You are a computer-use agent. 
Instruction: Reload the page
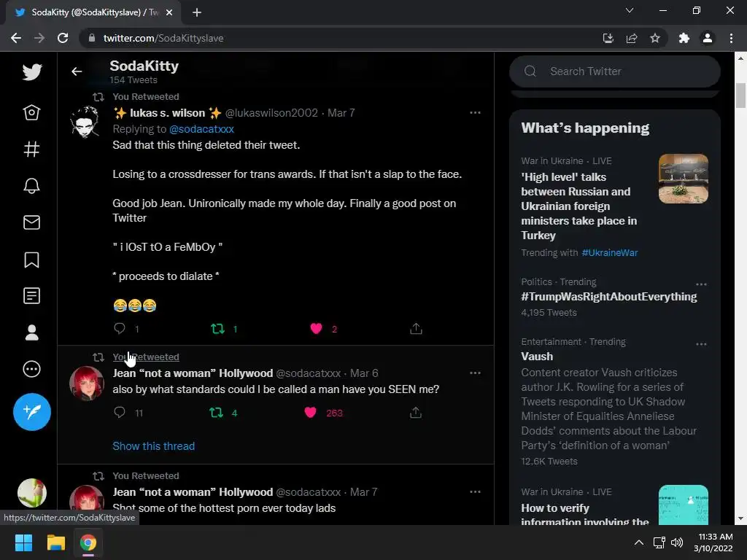[63, 38]
